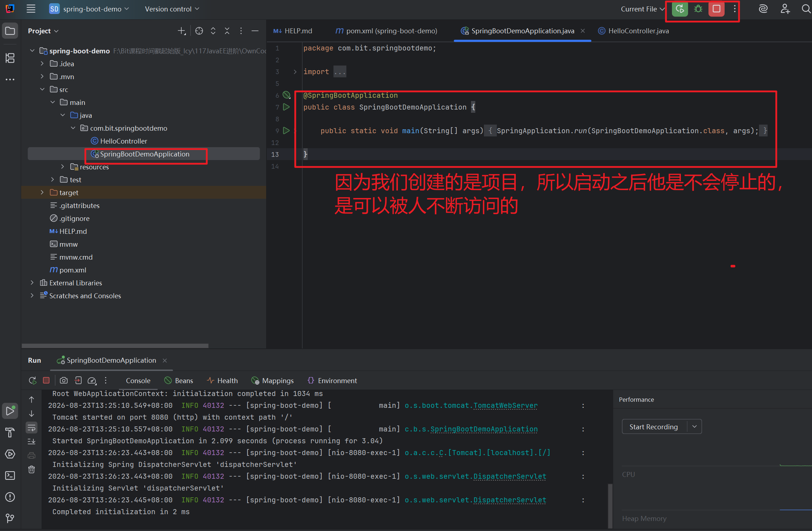Open the Problems tool window
Screen dimensions: 812x531
point(10,497)
